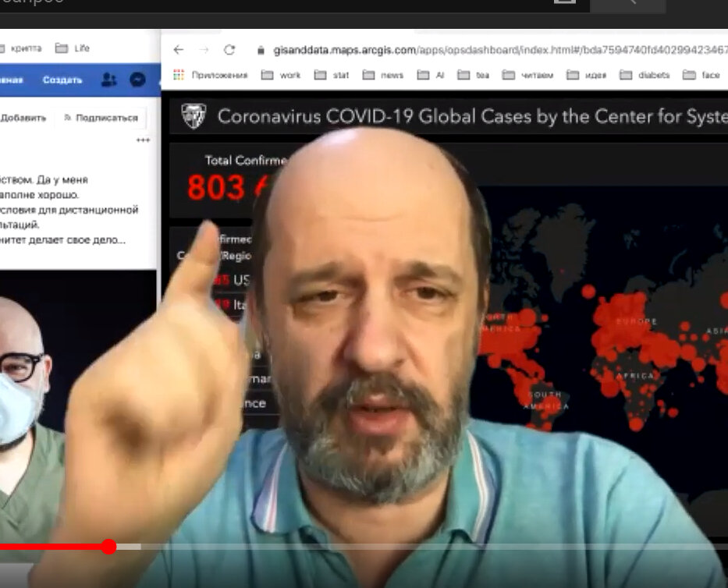Click the browser back arrow
728x588 pixels.
point(179,50)
